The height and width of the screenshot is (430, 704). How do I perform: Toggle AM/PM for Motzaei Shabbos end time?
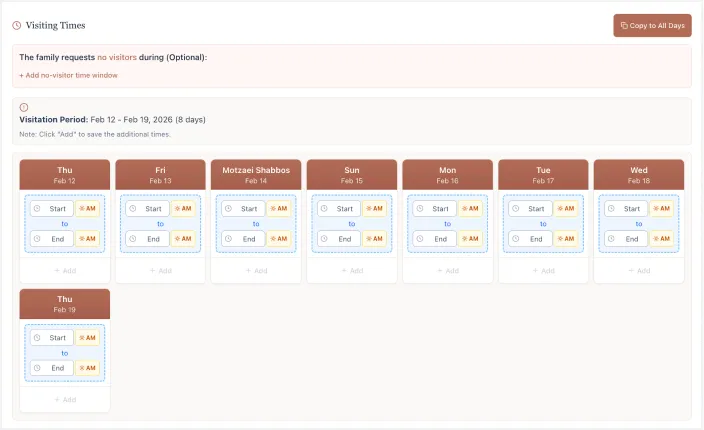(x=278, y=239)
